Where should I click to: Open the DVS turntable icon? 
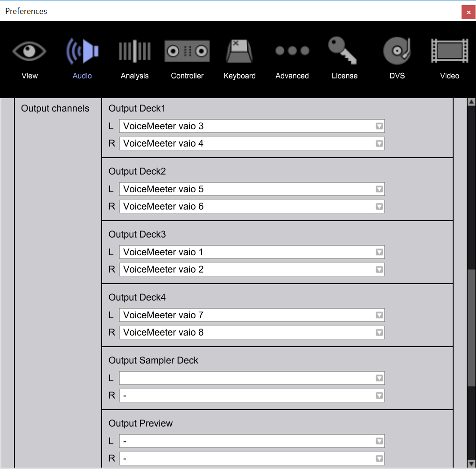tap(397, 51)
